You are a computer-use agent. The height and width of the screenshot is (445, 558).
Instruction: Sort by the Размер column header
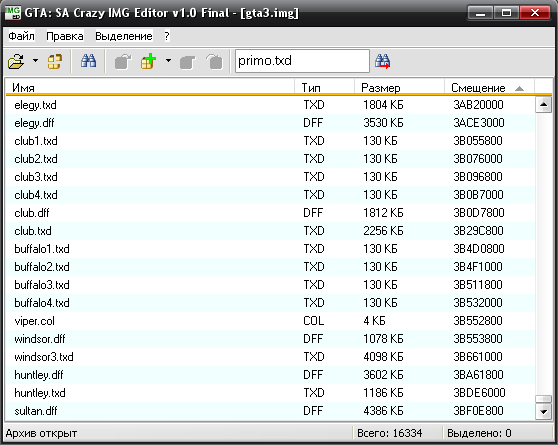pos(399,87)
